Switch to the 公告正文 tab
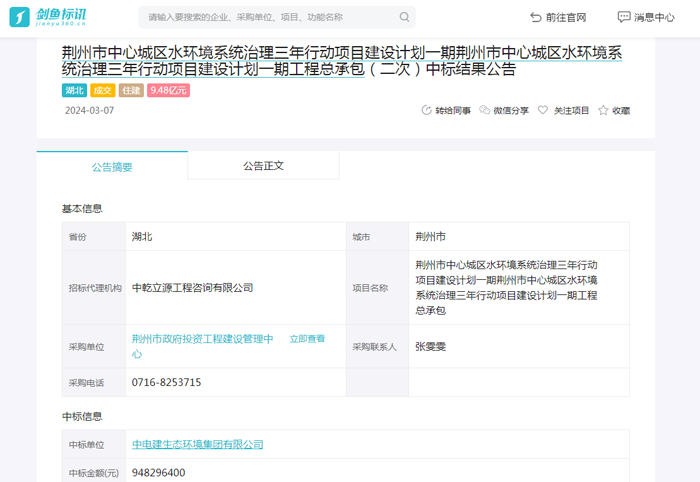This screenshot has height=482, width=700. point(263,166)
